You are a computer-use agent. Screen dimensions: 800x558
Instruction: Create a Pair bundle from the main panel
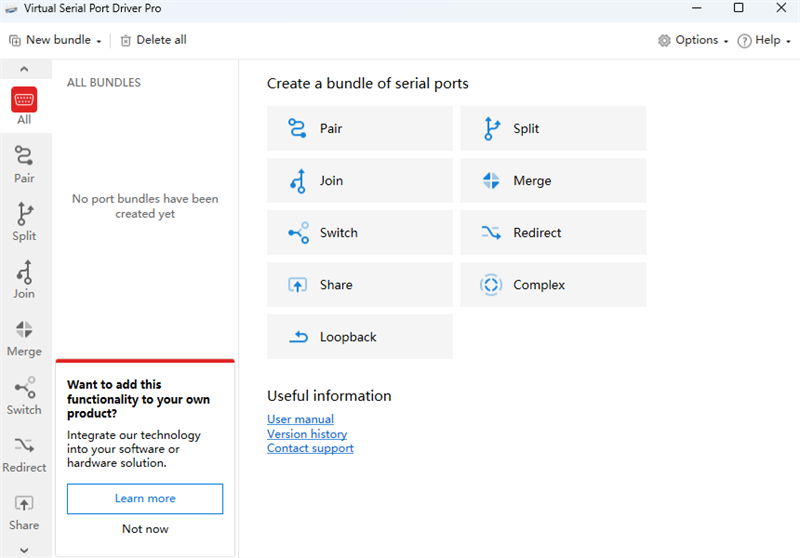360,129
